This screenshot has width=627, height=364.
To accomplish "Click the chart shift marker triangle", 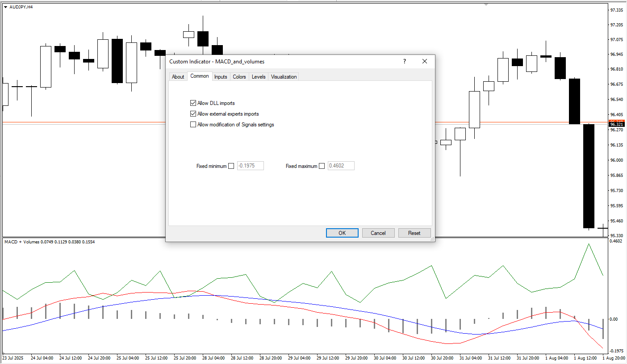I will coord(486,4).
